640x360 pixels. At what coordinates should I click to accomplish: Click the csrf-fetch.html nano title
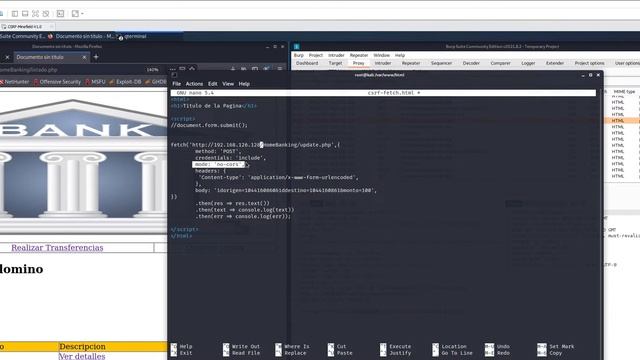point(394,93)
